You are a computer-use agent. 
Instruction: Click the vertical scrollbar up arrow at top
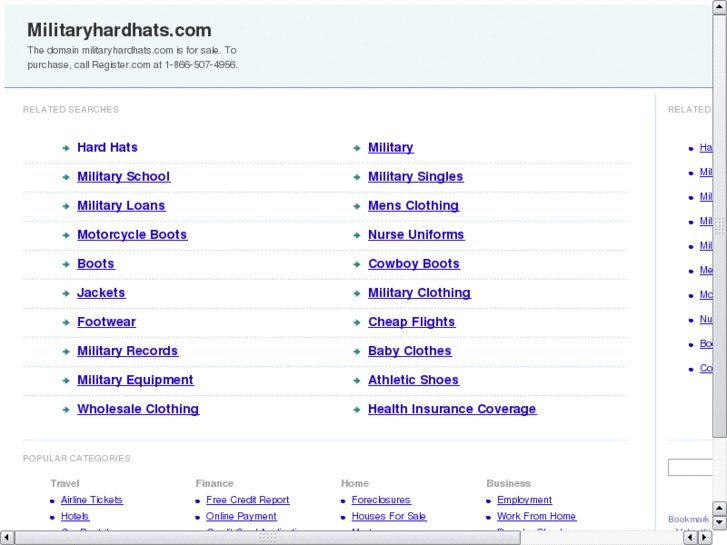pos(720,7)
